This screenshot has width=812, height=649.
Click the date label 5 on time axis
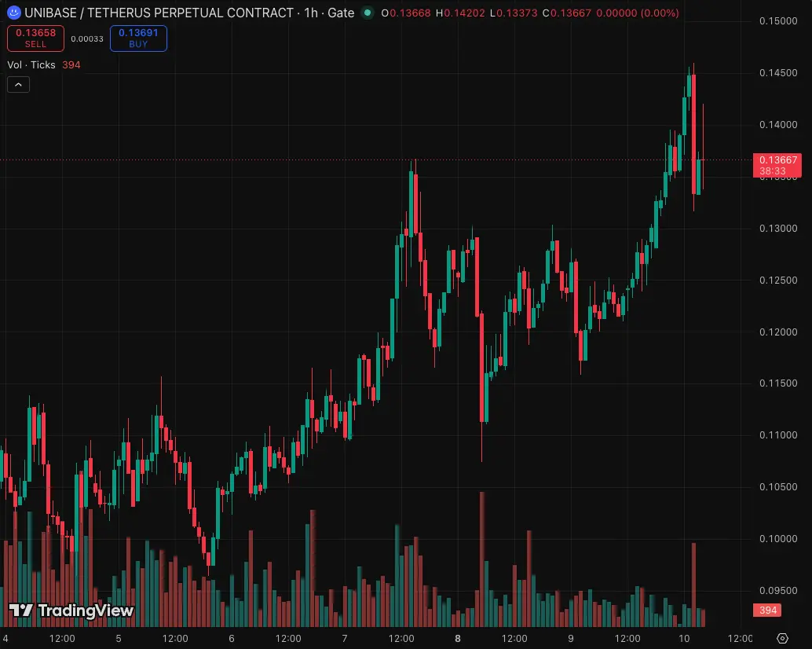coord(119,638)
